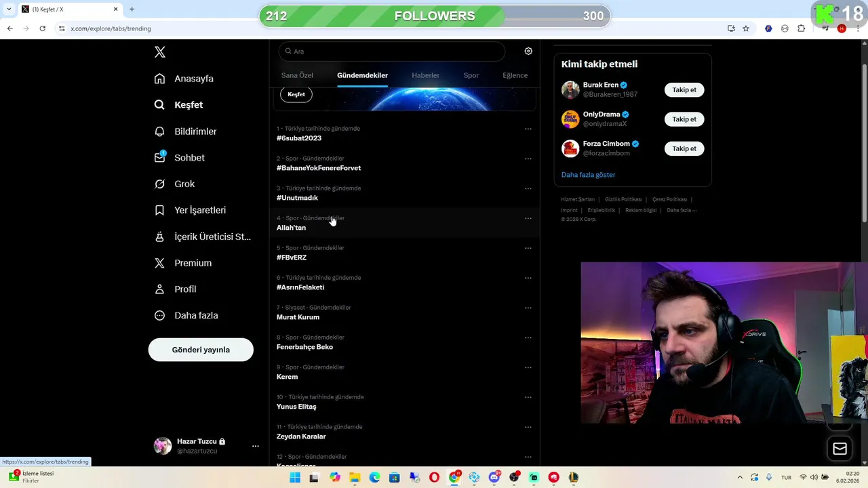Open Chrome media control icon
868x488 pixels.
tap(825, 28)
